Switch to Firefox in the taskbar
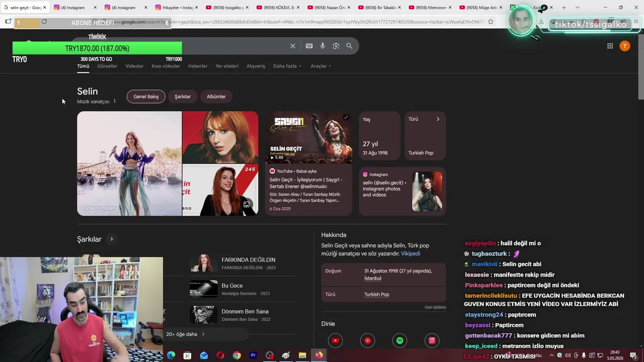Screen dimensions: 644x362 coord(319,355)
